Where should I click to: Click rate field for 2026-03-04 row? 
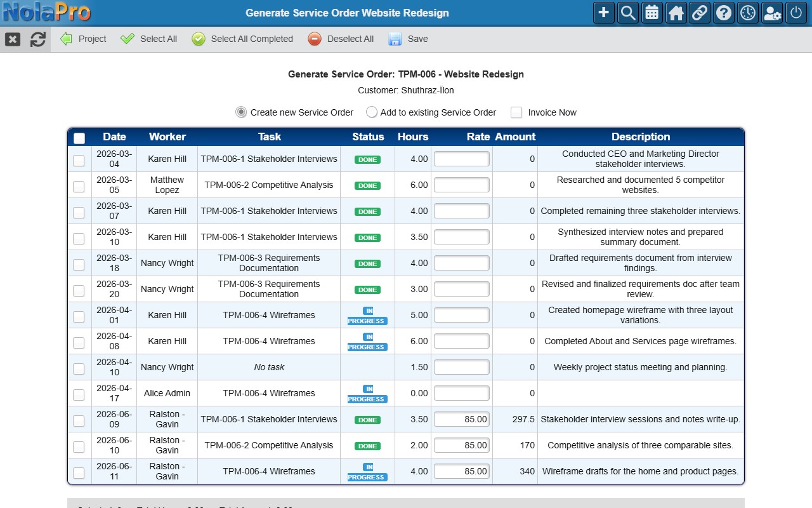(x=462, y=159)
